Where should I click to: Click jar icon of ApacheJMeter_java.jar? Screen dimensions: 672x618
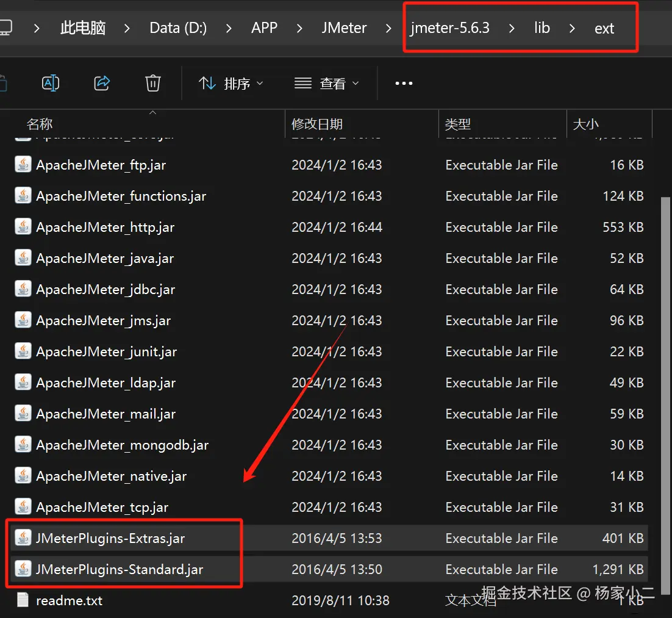point(23,257)
